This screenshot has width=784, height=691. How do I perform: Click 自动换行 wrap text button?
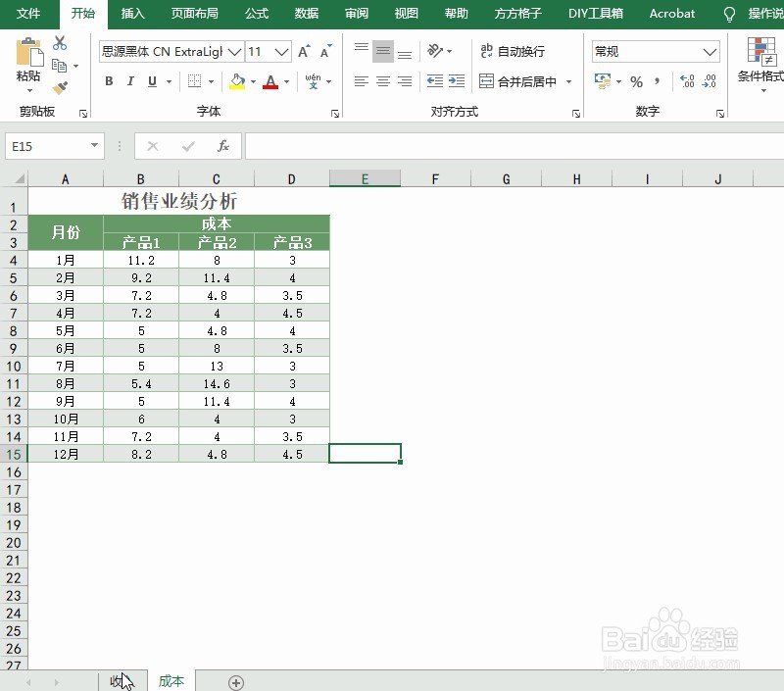pos(513,51)
